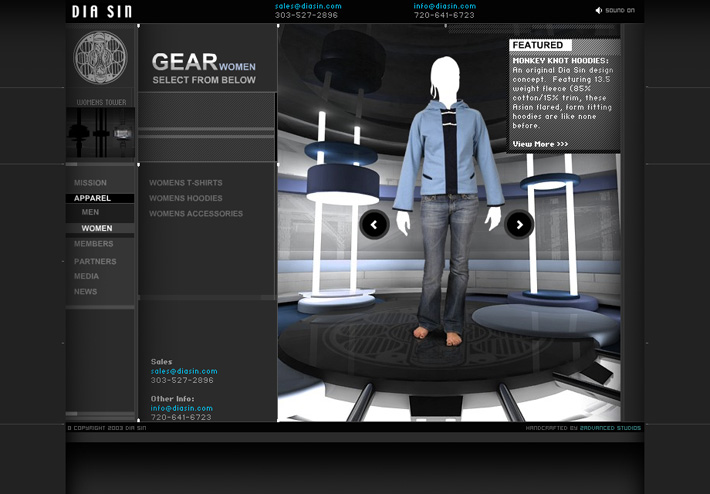This screenshot has width=710, height=494.
Task: Click the FEATURED heading label
Action: tap(540, 45)
